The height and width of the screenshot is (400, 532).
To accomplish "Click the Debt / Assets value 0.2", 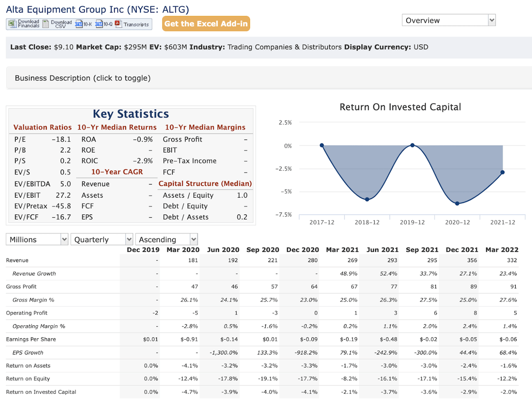I will pos(242,217).
